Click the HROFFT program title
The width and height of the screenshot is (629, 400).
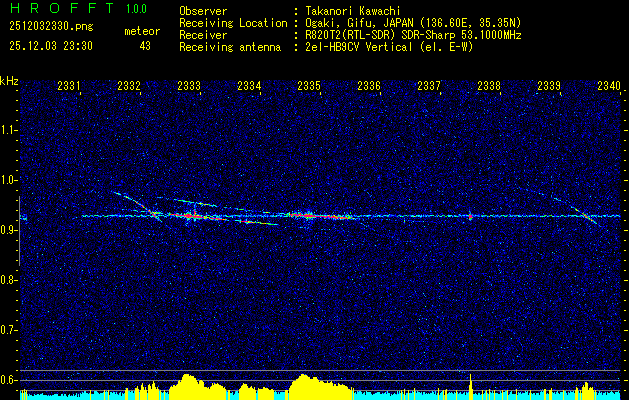(x=61, y=8)
